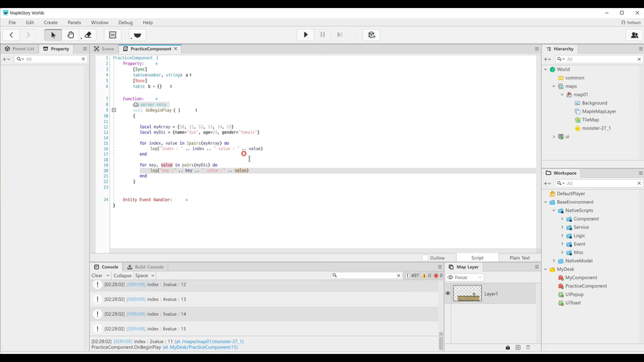Click the avatar hat toolbar icon
The height and width of the screenshot is (362, 644).
138,35
